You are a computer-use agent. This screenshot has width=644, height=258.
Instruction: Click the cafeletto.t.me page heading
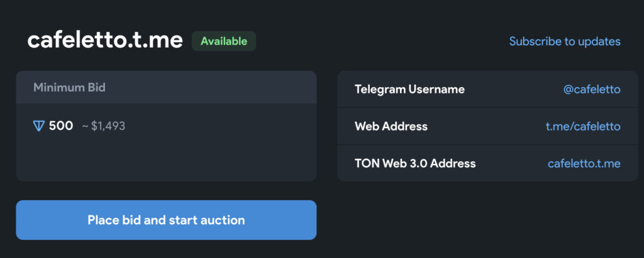click(105, 40)
